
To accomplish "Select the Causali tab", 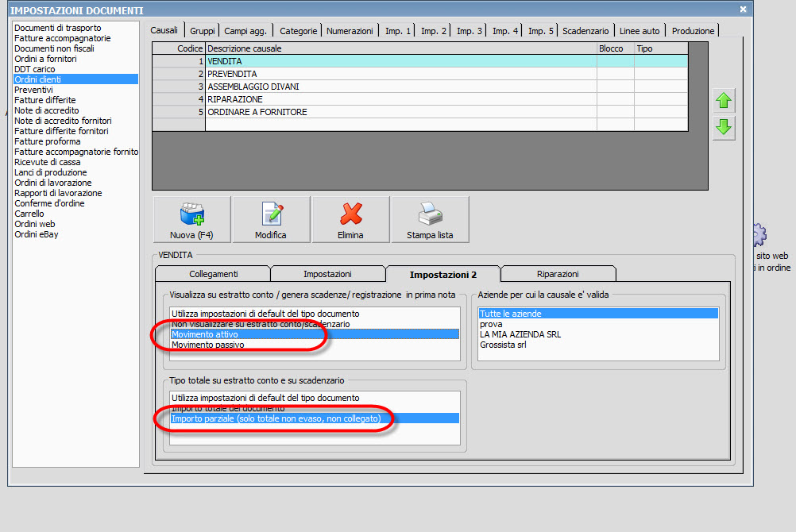I will (x=164, y=30).
